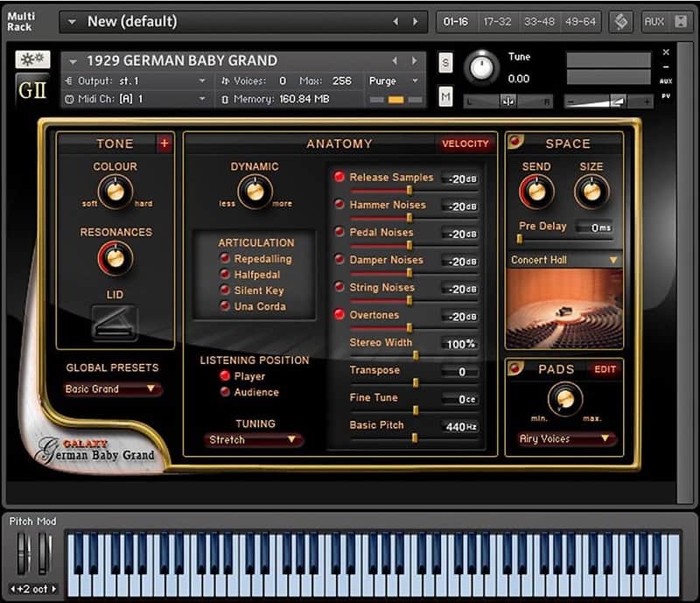Switch to 49-64 rack page
This screenshot has height=603, width=700.
[580, 21]
